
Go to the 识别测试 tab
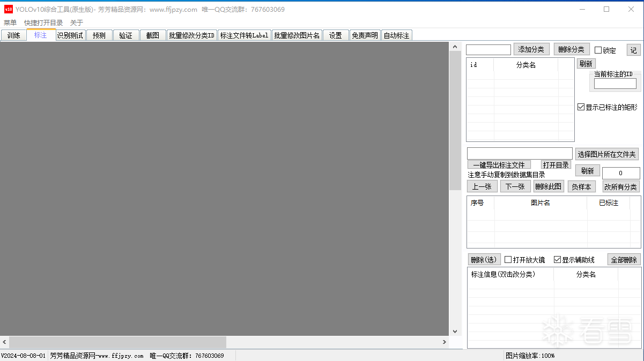coord(70,35)
